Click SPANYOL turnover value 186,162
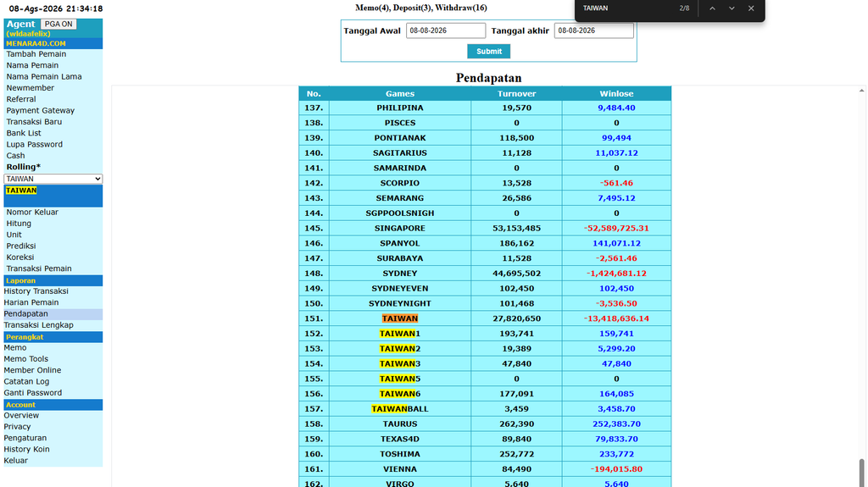The image size is (868, 487). click(516, 244)
